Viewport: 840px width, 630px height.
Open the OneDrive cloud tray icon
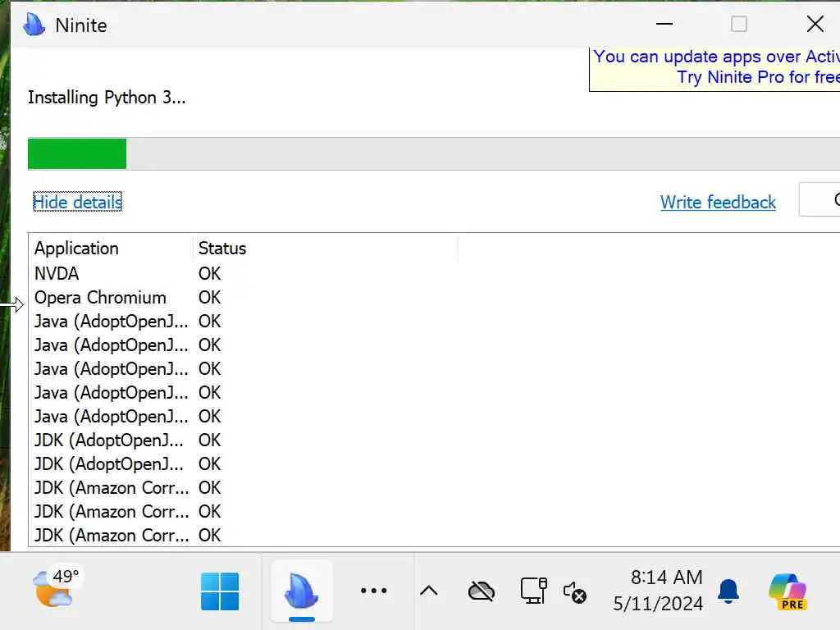pyautogui.click(x=482, y=591)
